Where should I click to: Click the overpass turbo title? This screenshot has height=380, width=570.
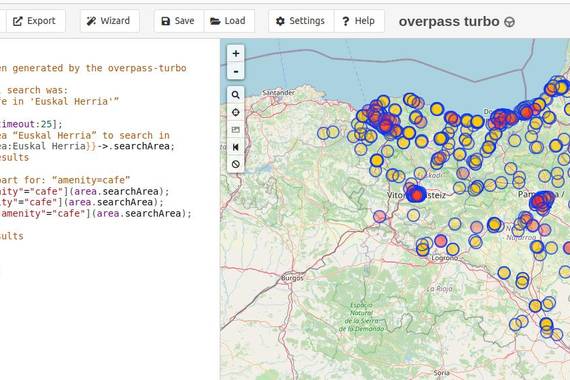[x=449, y=21]
